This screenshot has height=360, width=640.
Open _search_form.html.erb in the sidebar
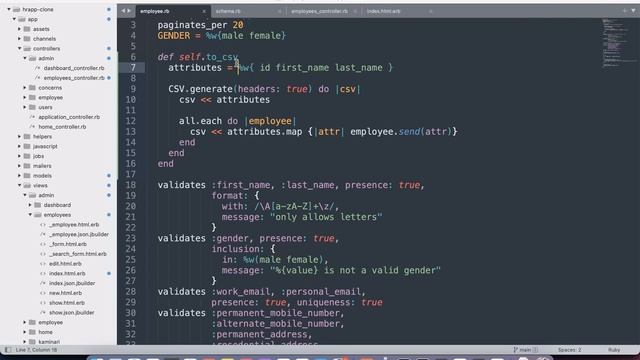click(x=78, y=254)
